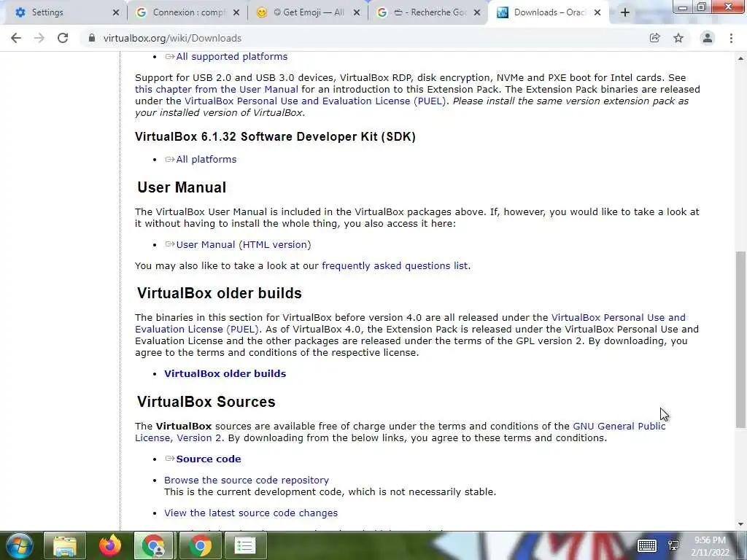Click the address bar URL
747x560 pixels.
pyautogui.click(x=172, y=38)
